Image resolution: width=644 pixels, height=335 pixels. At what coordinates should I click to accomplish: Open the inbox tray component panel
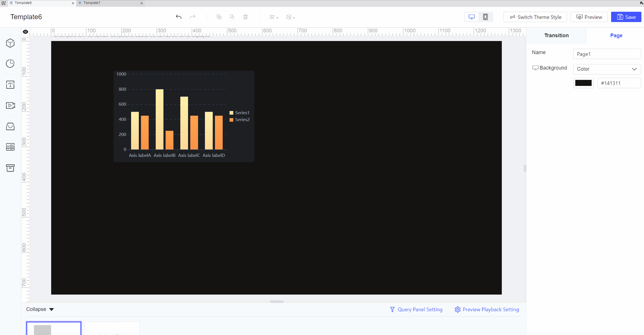click(x=10, y=126)
